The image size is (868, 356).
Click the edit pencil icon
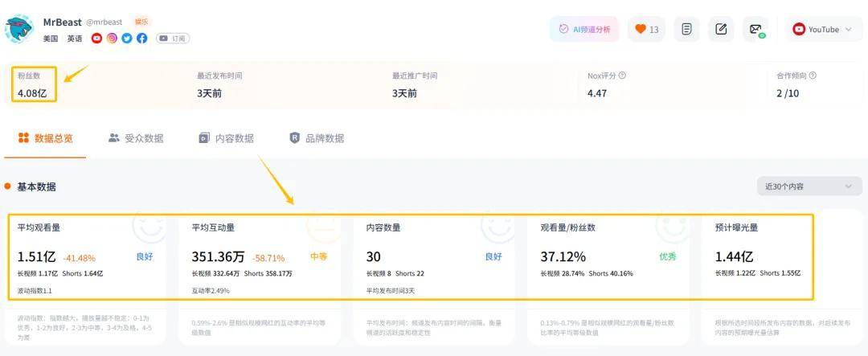[x=721, y=30]
